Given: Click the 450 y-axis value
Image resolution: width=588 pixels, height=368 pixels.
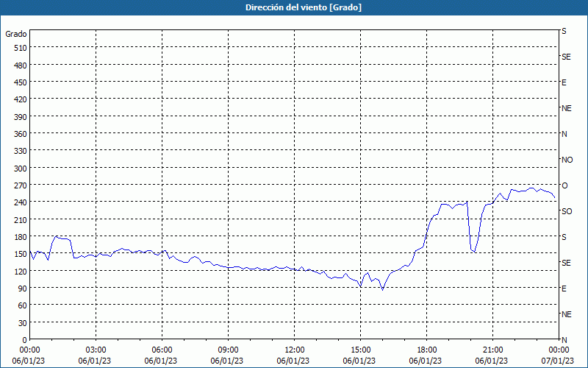Looking at the screenshot, I should tap(21, 82).
